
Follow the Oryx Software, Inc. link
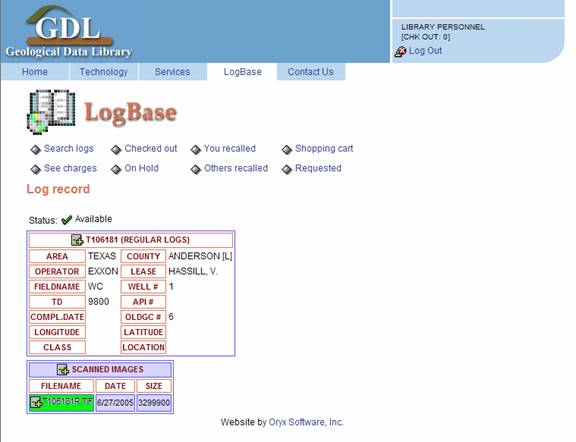pos(306,422)
